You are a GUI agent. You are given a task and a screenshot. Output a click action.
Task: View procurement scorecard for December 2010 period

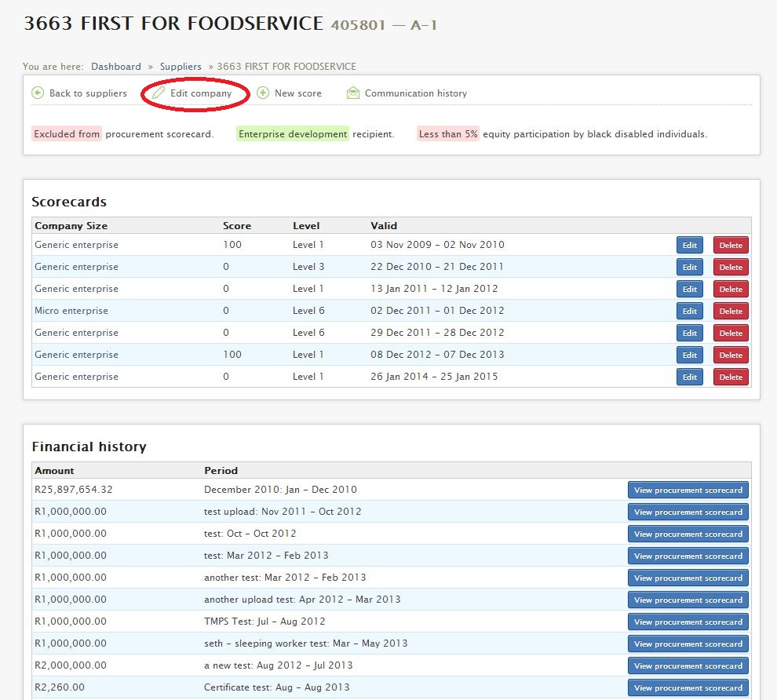tap(688, 490)
